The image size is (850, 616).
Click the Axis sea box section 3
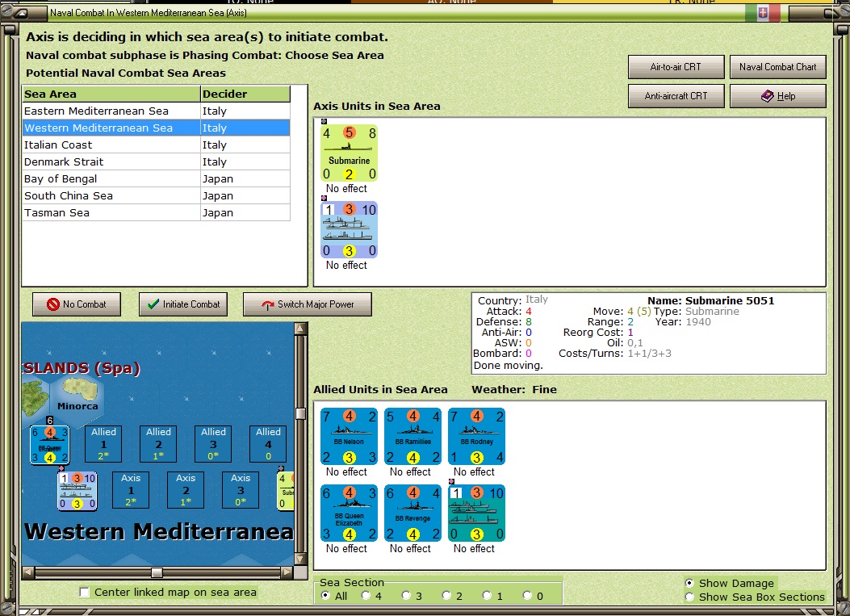click(x=241, y=490)
